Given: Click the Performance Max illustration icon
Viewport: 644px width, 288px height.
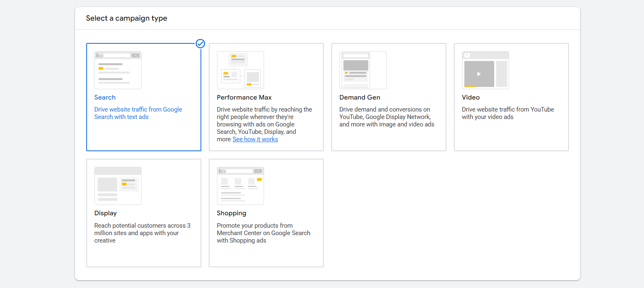Looking at the screenshot, I should click(240, 70).
